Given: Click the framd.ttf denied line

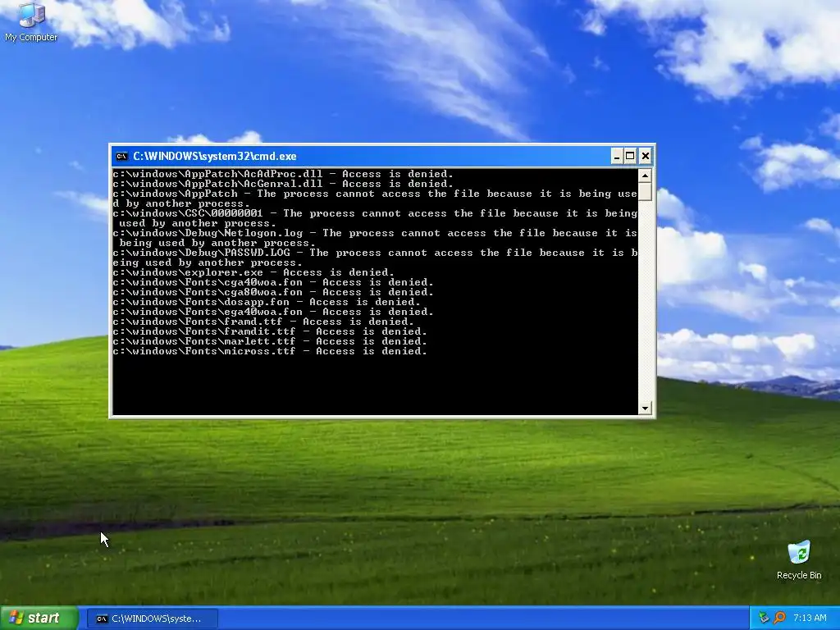Looking at the screenshot, I should coord(263,322).
